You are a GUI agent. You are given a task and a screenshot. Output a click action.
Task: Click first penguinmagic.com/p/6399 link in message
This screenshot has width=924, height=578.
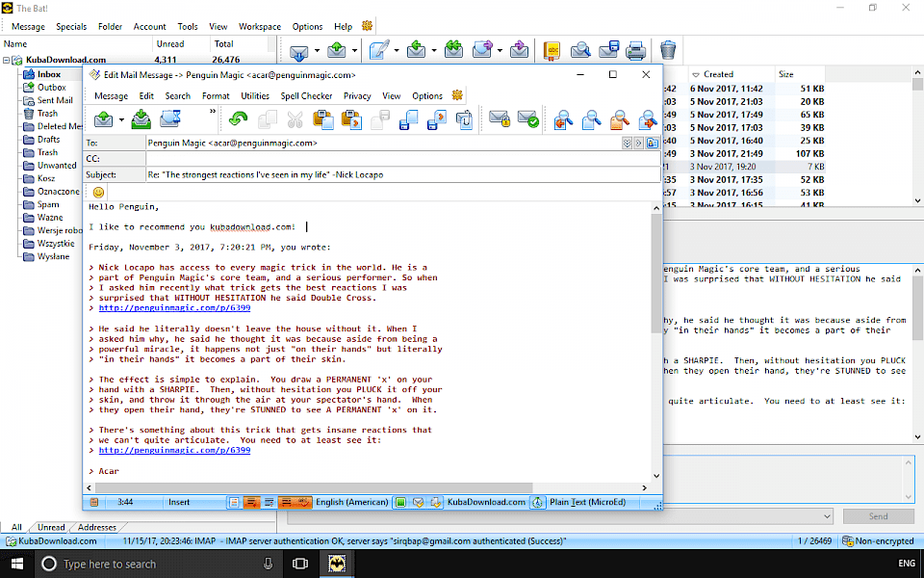(x=174, y=308)
